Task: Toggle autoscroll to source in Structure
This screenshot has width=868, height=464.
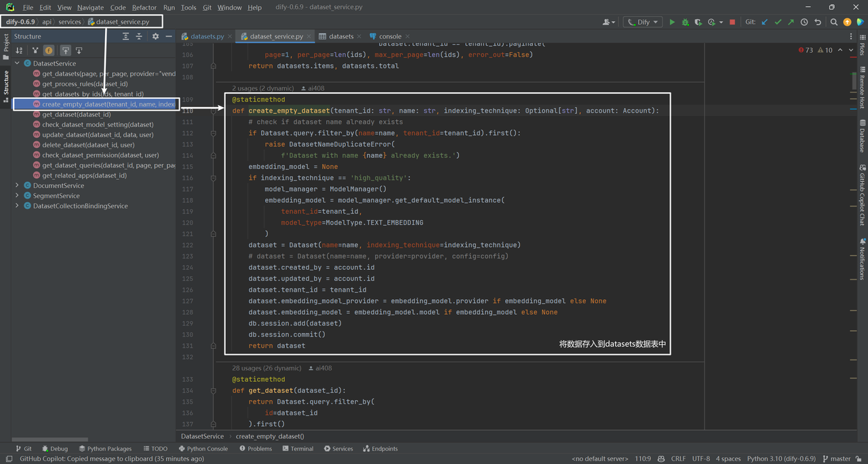Action: [66, 50]
